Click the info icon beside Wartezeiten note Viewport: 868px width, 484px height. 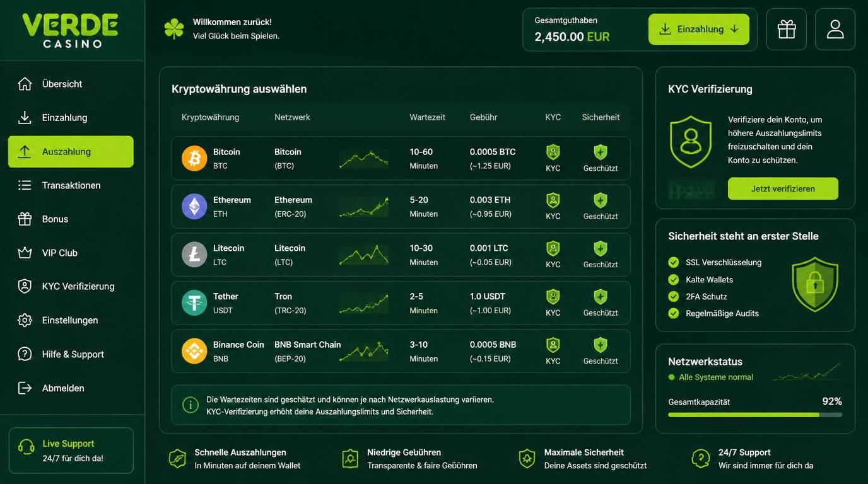point(191,405)
